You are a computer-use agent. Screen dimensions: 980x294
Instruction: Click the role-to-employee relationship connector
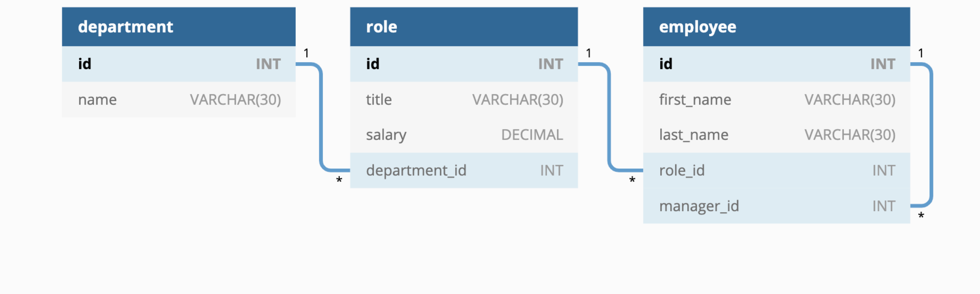coord(609,118)
